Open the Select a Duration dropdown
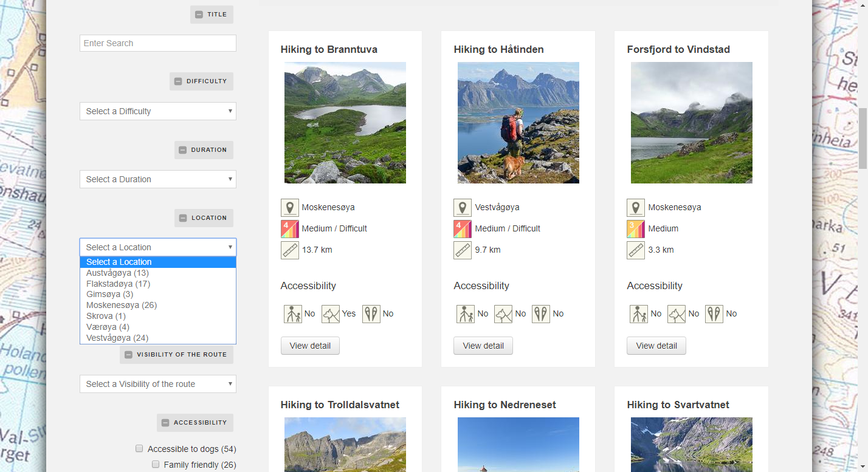Viewport: 868px width, 472px height. point(158,179)
